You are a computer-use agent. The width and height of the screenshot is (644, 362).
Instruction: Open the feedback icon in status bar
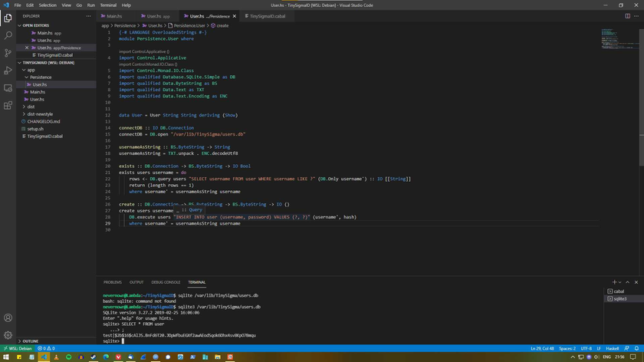point(626,348)
